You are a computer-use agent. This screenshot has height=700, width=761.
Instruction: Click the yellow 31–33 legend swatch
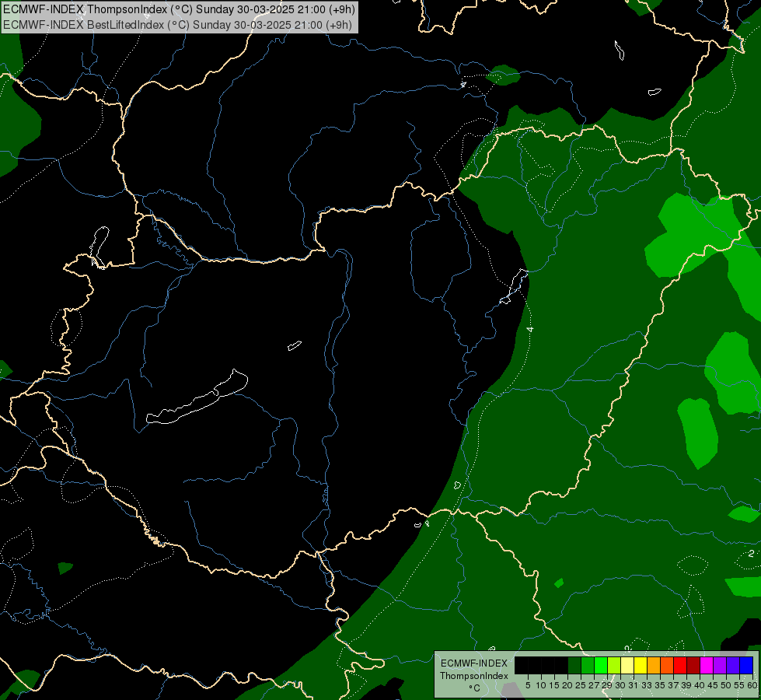(641, 665)
